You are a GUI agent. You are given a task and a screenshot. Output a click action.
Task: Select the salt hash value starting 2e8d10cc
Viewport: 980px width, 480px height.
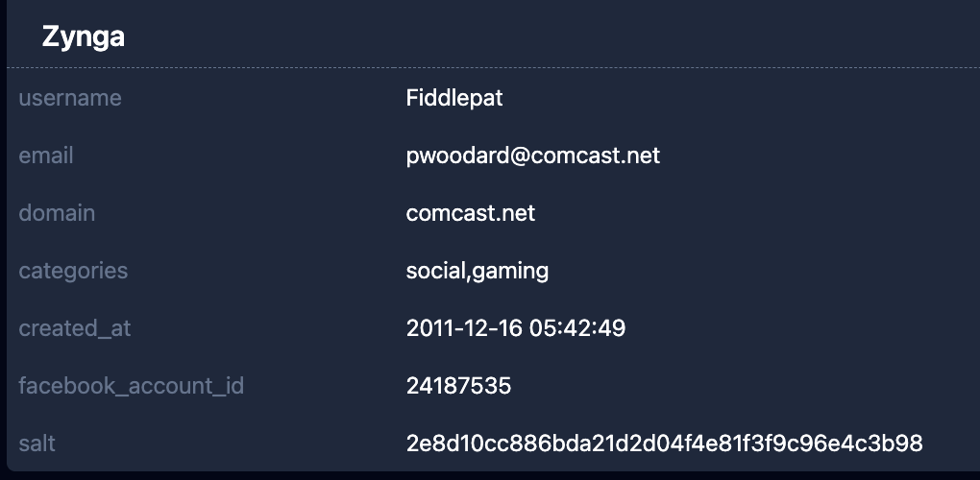pyautogui.click(x=664, y=444)
